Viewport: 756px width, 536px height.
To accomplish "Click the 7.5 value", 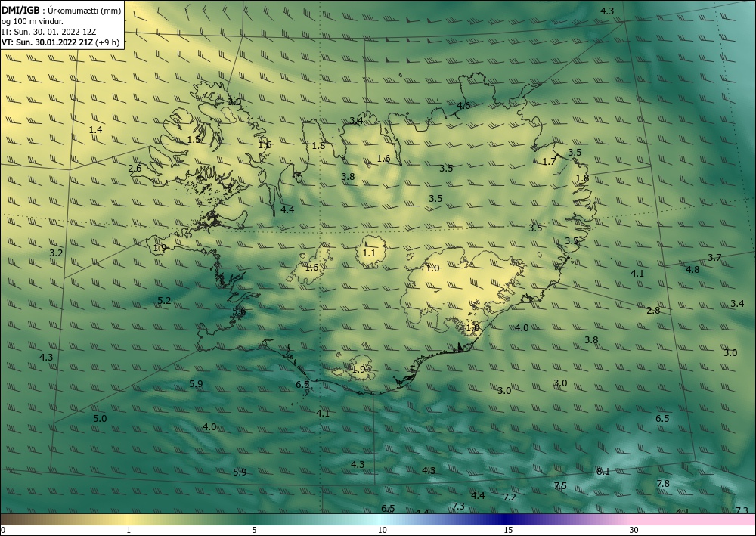I will (x=560, y=486).
